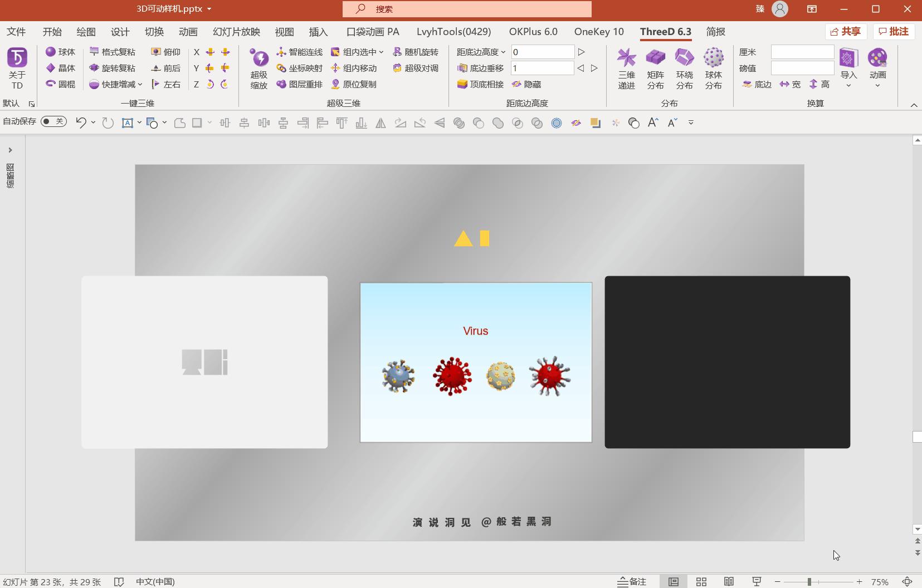Switch to normal view in status bar

pos(674,582)
